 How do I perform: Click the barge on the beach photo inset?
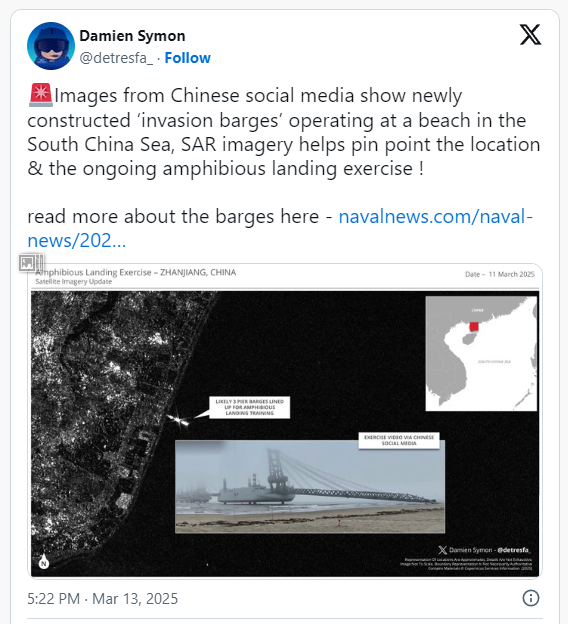coord(257,493)
